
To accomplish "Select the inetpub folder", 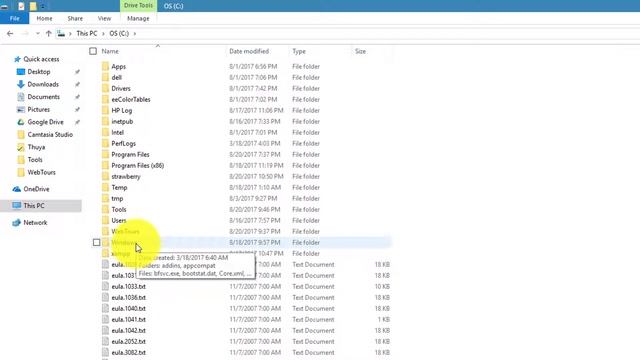I will (122, 122).
